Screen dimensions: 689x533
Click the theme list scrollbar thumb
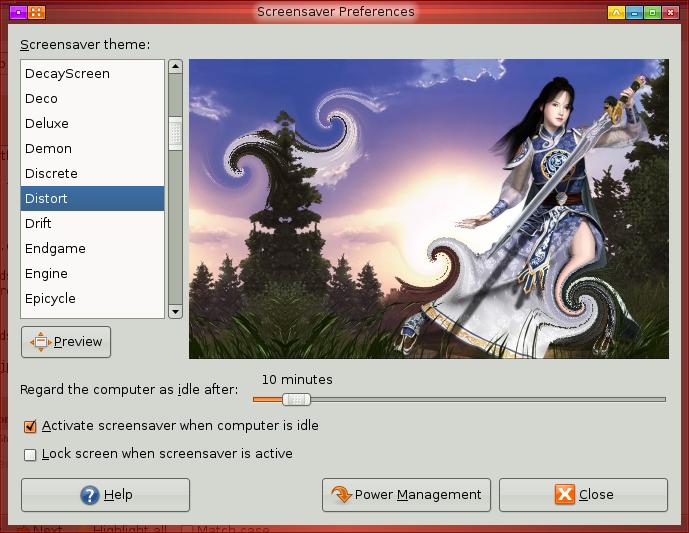point(175,134)
